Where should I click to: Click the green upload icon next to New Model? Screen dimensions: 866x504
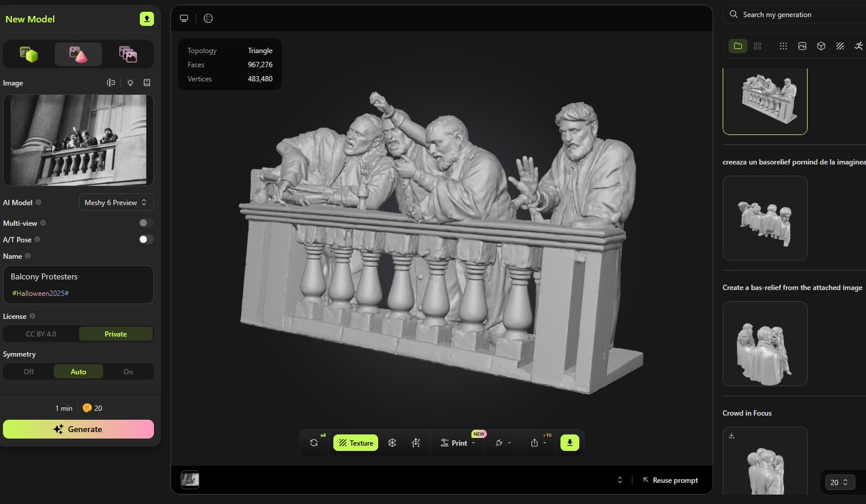[x=146, y=19]
